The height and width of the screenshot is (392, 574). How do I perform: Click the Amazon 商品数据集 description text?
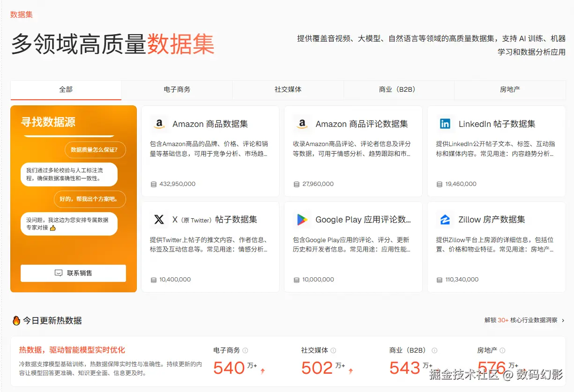209,149
